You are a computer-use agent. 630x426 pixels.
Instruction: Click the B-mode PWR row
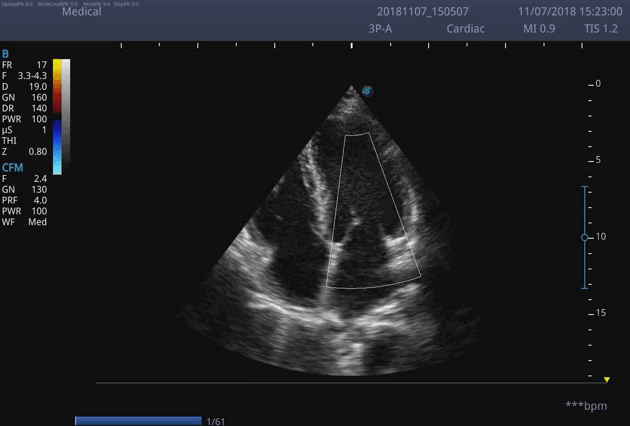(x=25, y=119)
